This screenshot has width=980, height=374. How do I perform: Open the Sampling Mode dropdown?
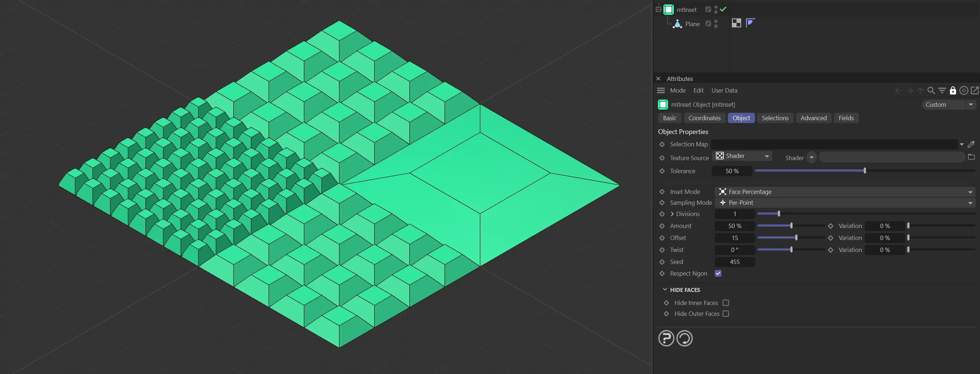pyautogui.click(x=844, y=203)
